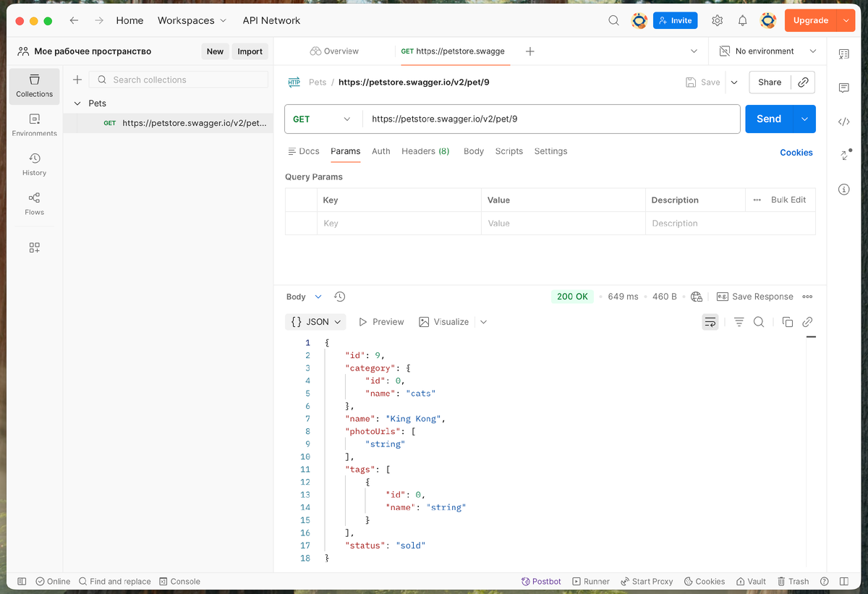This screenshot has height=594, width=868.
Task: Open the request info icon
Action: (843, 190)
